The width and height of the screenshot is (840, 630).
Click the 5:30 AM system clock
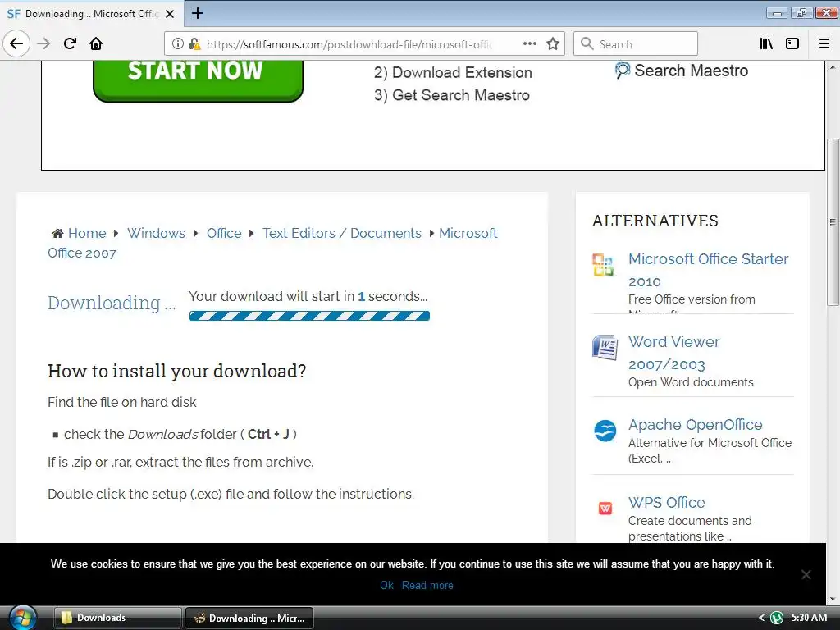[x=809, y=618]
